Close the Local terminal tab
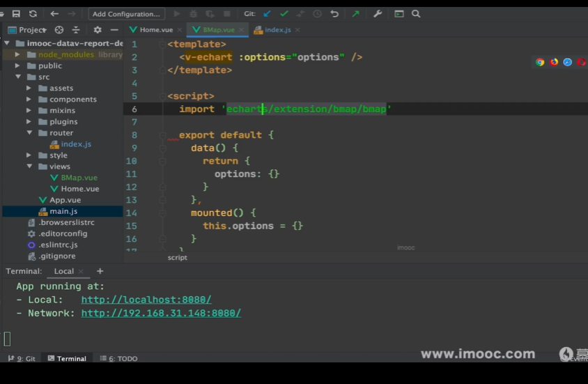588x384 pixels. (x=81, y=271)
